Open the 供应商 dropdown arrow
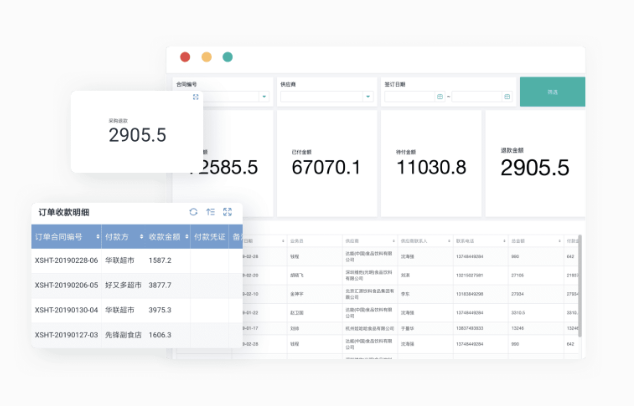Image resolution: width=634 pixels, height=406 pixels. click(368, 97)
